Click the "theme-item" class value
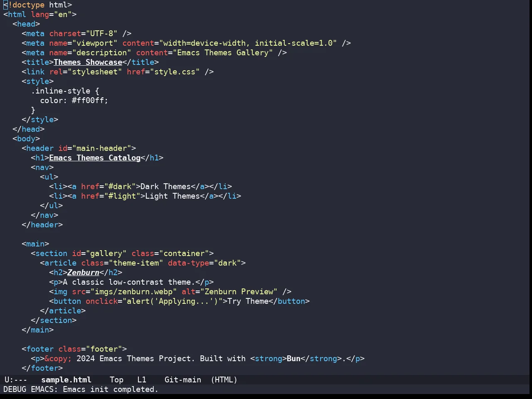This screenshot has height=399, width=532. point(136,263)
